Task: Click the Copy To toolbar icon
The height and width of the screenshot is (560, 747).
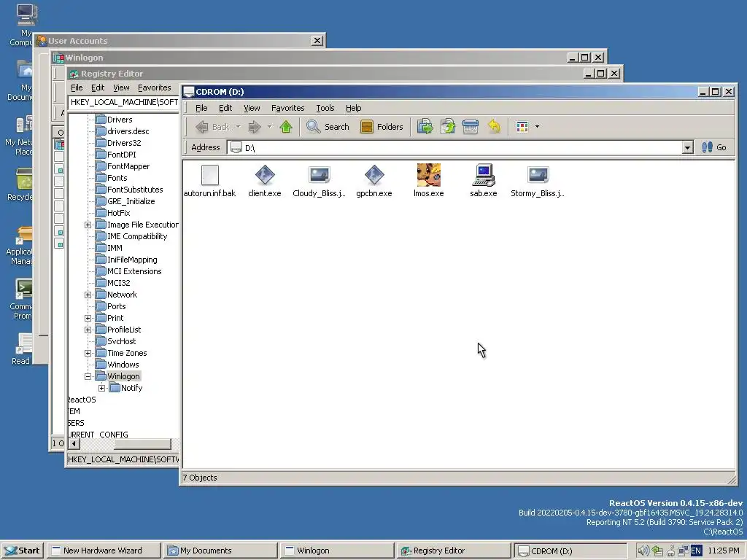Action: click(448, 127)
